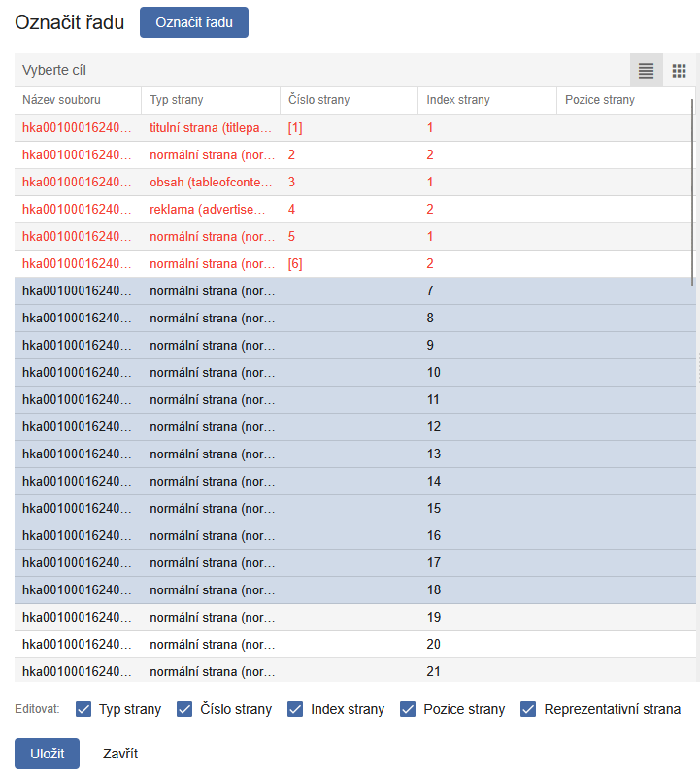Click the blue Označit řadu button

click(x=194, y=22)
